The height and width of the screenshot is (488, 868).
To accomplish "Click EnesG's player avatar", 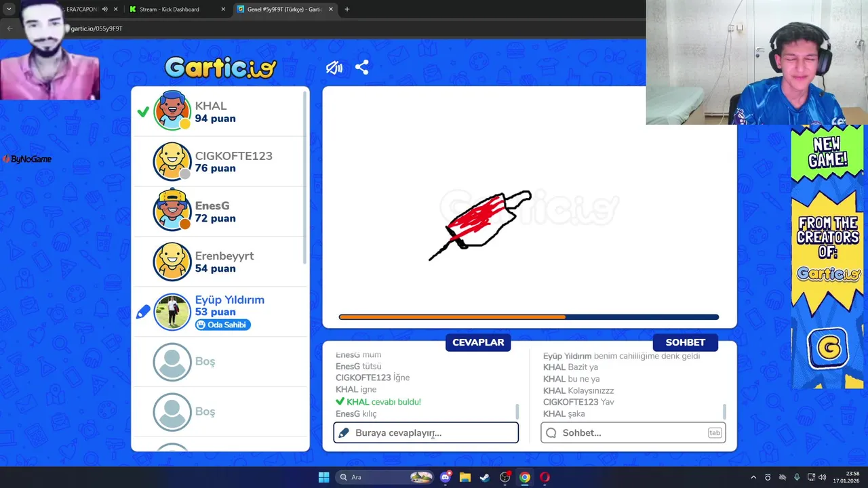I will point(172,211).
